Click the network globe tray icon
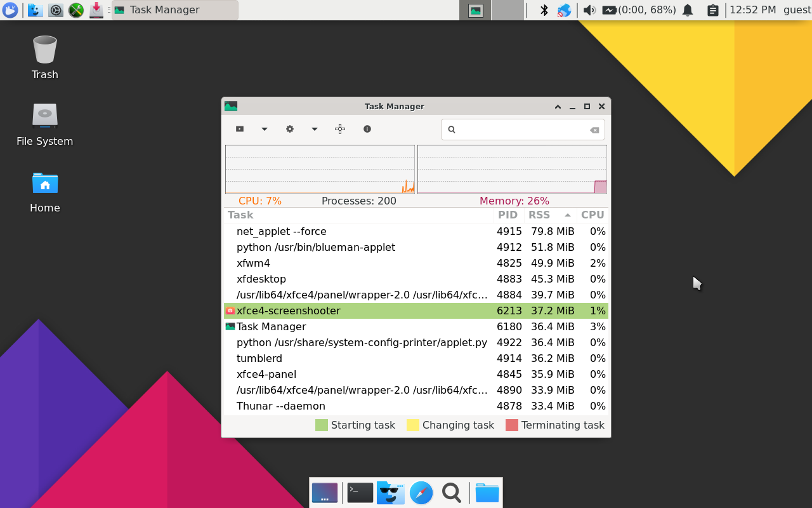Image resolution: width=812 pixels, height=508 pixels. coord(564,10)
